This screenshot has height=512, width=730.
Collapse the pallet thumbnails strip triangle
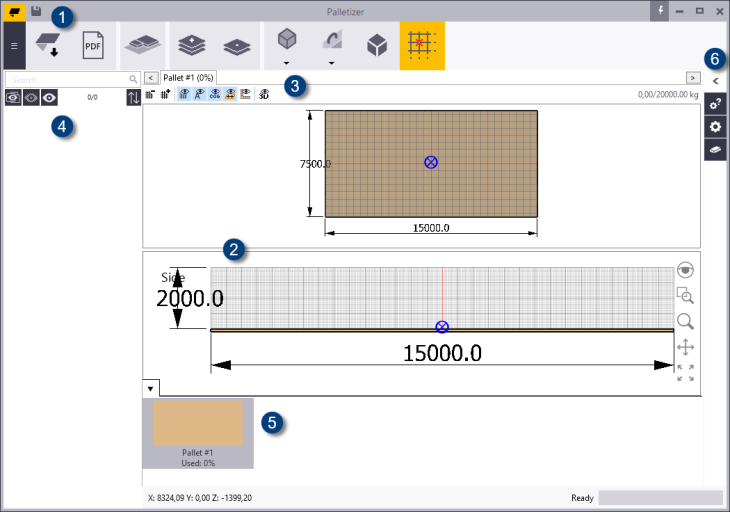click(150, 388)
